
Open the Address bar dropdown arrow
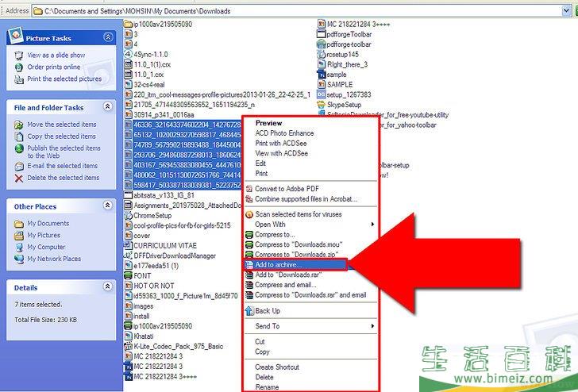click(567, 11)
